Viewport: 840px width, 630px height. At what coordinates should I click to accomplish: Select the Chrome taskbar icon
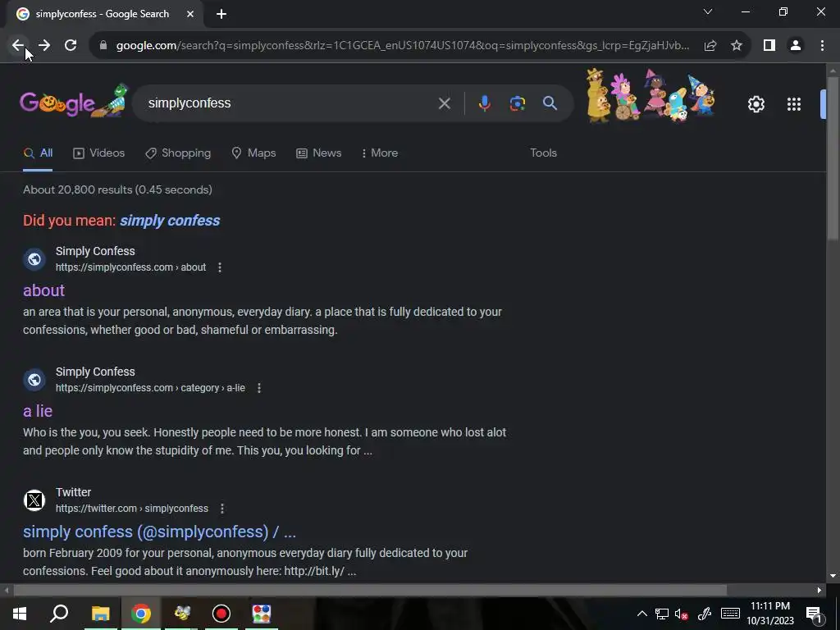pos(141,614)
